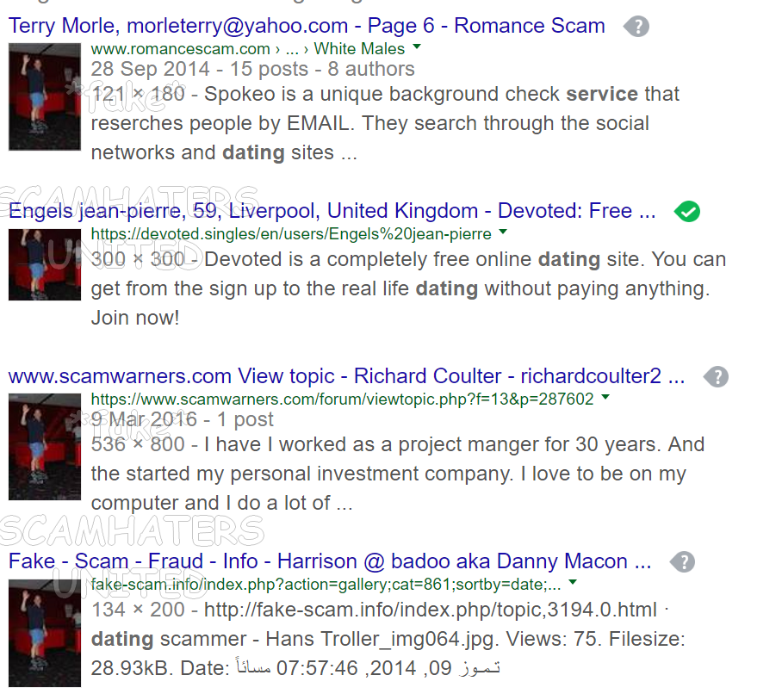The height and width of the screenshot is (700, 782).
Task: Click the thumbnail image of Terry Morle result
Action: (x=45, y=96)
